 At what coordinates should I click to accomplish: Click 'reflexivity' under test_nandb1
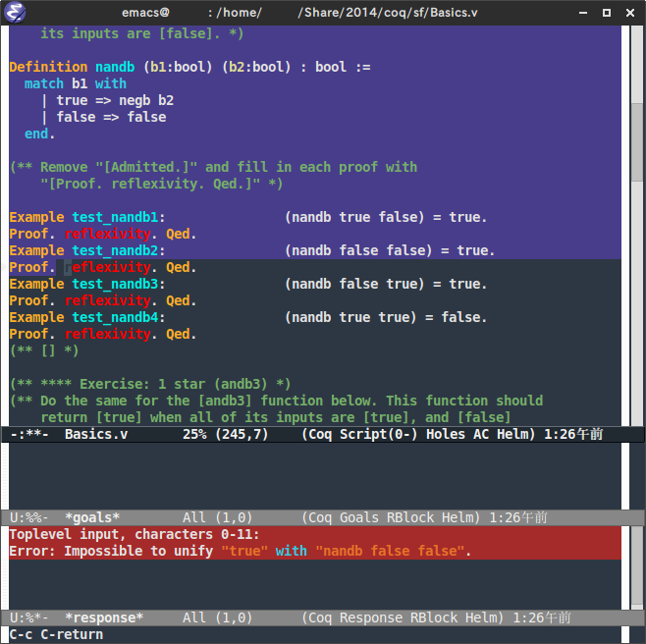click(108, 234)
